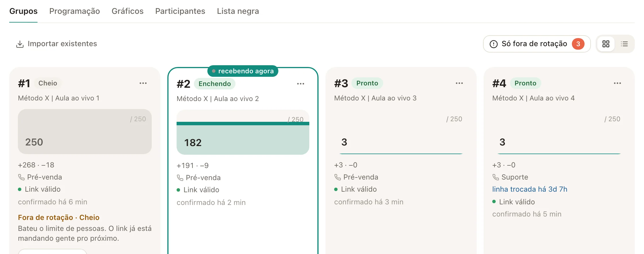Click the +191 · −9 stats in group #2
The height and width of the screenshot is (254, 644).
pyautogui.click(x=192, y=166)
